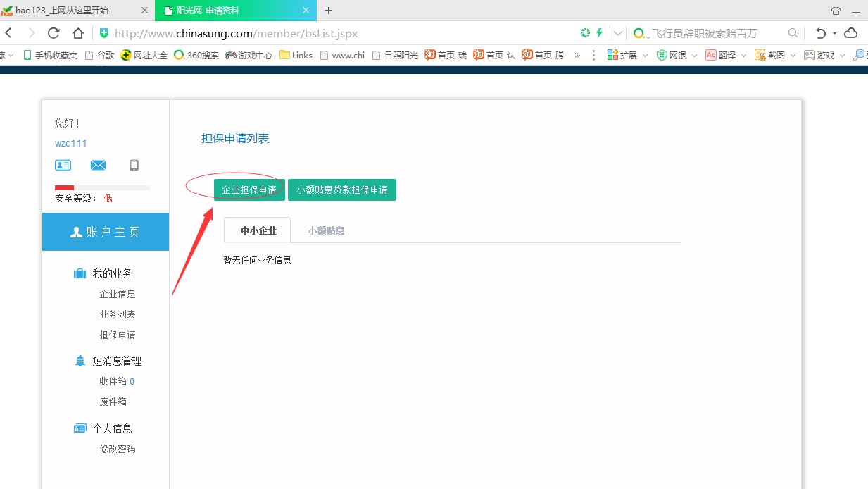Click the security level progress bar

coord(102,187)
